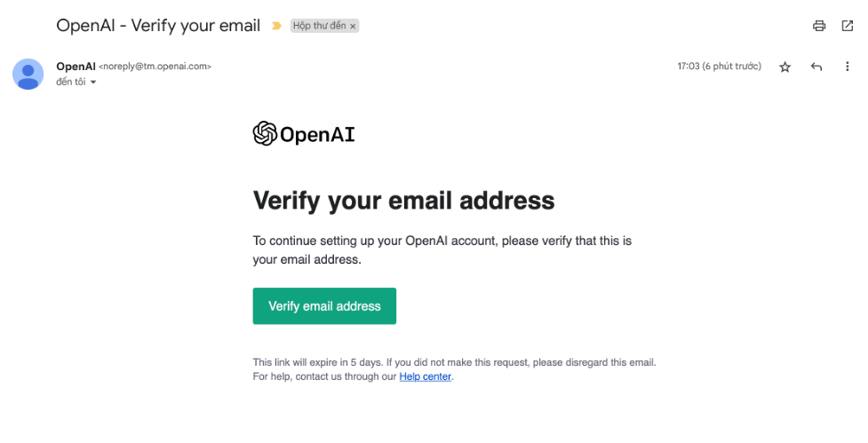The height and width of the screenshot is (443, 868).
Task: Click the "Verify your email address" heading
Action: point(403,201)
